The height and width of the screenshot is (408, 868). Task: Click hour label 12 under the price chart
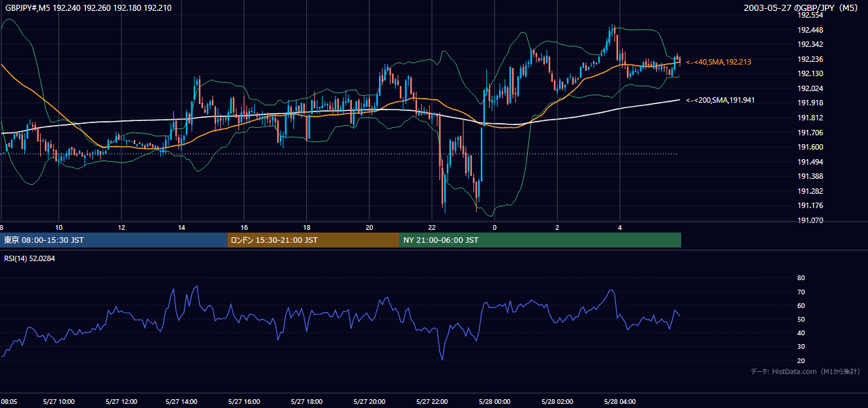point(121,227)
